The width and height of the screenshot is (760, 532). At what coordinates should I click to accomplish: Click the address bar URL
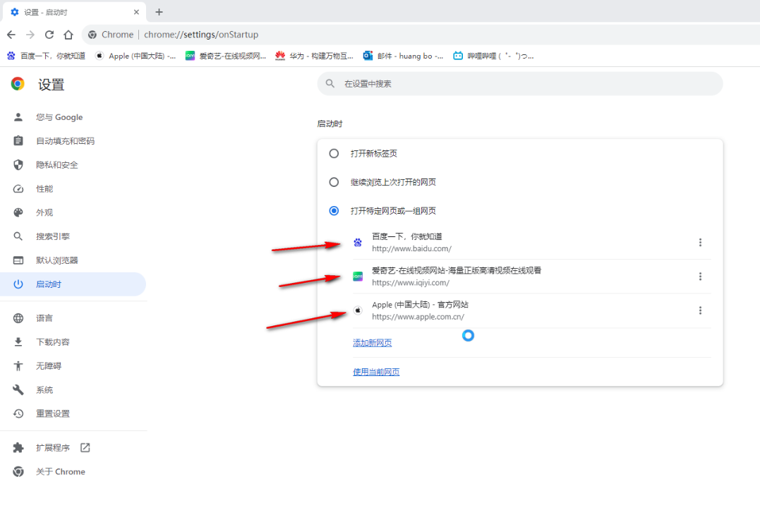coord(201,35)
